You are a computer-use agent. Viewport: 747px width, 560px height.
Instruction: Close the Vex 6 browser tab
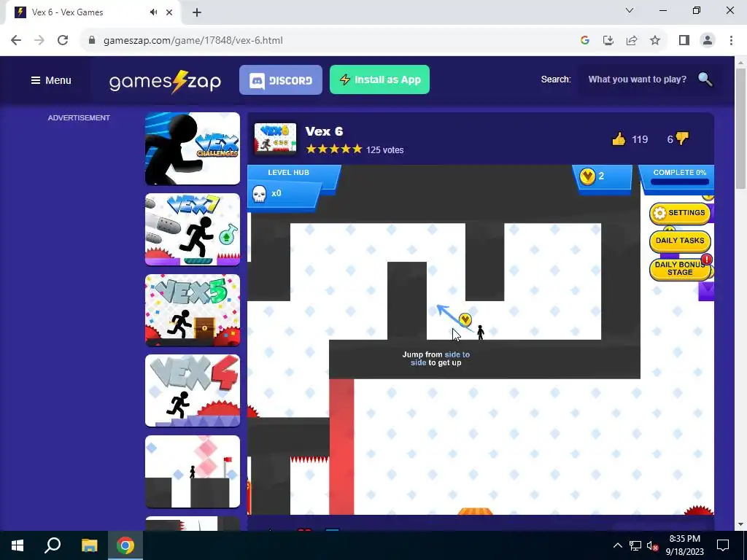point(169,12)
